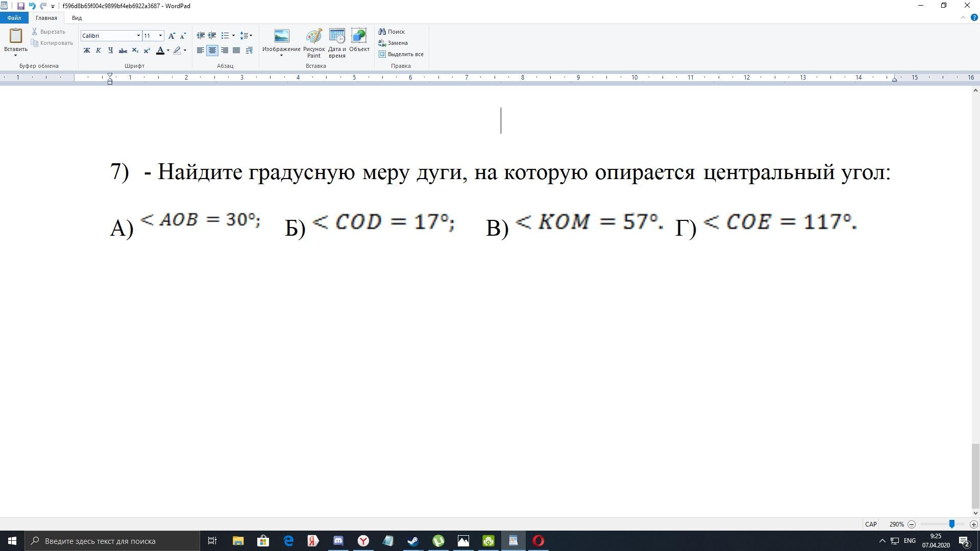980x551 pixels.
Task: Toggle bold (Ж) formatting
Action: (87, 51)
